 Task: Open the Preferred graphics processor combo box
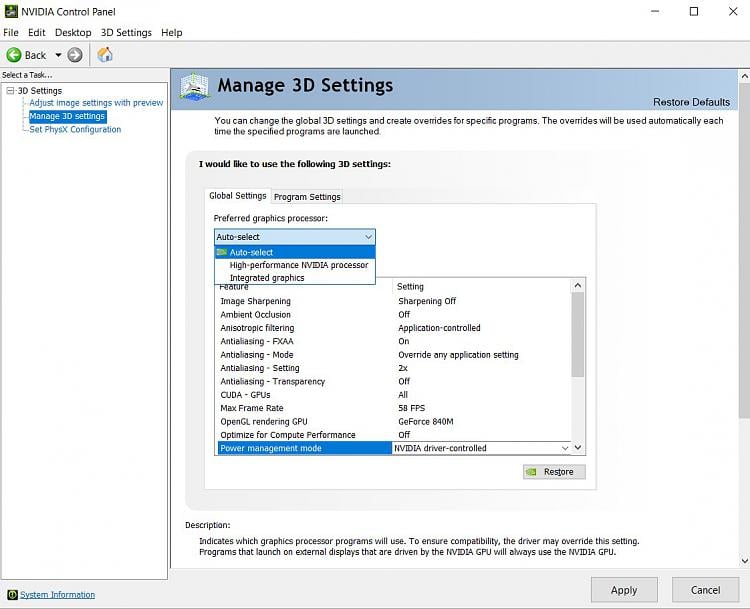coord(295,237)
